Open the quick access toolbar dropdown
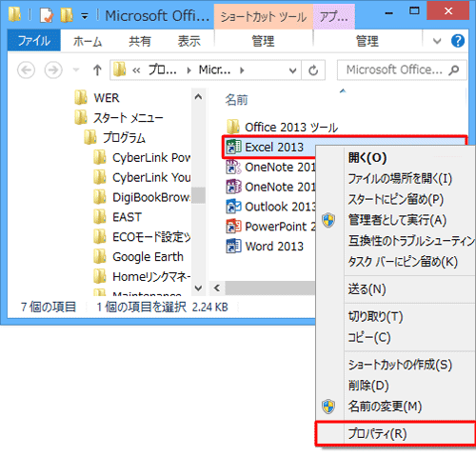The height and width of the screenshot is (457, 476). (x=85, y=16)
